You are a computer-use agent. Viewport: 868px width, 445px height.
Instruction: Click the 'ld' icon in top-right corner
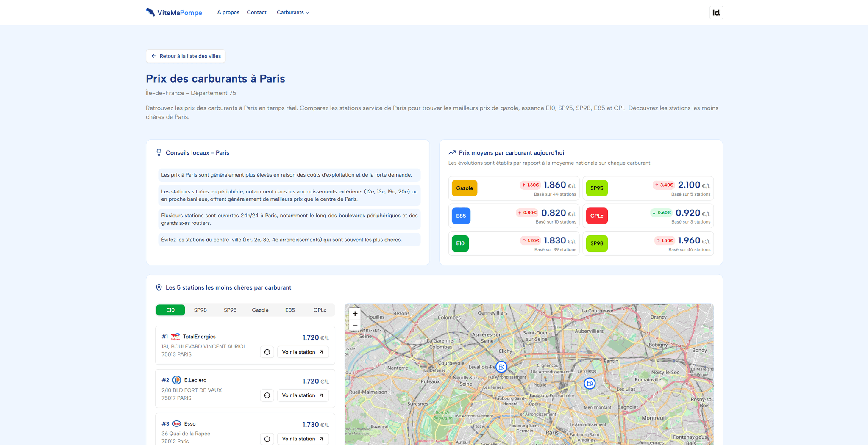(716, 13)
